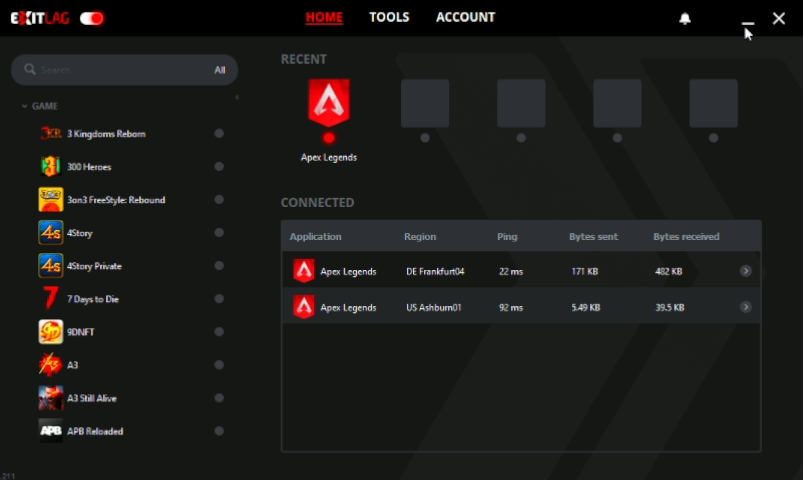Select the 300 Heroes game icon

click(x=51, y=166)
